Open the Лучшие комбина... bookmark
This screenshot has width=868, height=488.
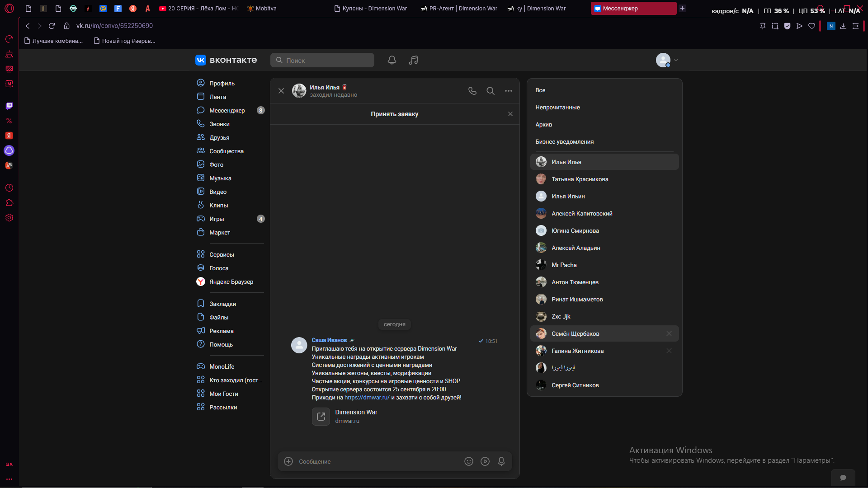click(53, 41)
